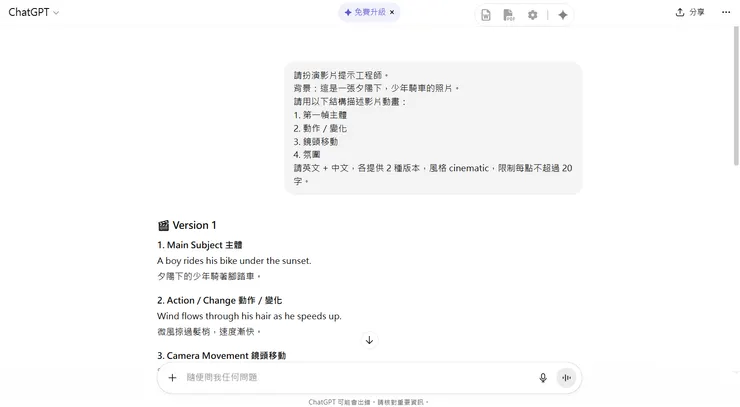Click the user prompt message bubble
This screenshot has height=407, width=740.
[433, 128]
